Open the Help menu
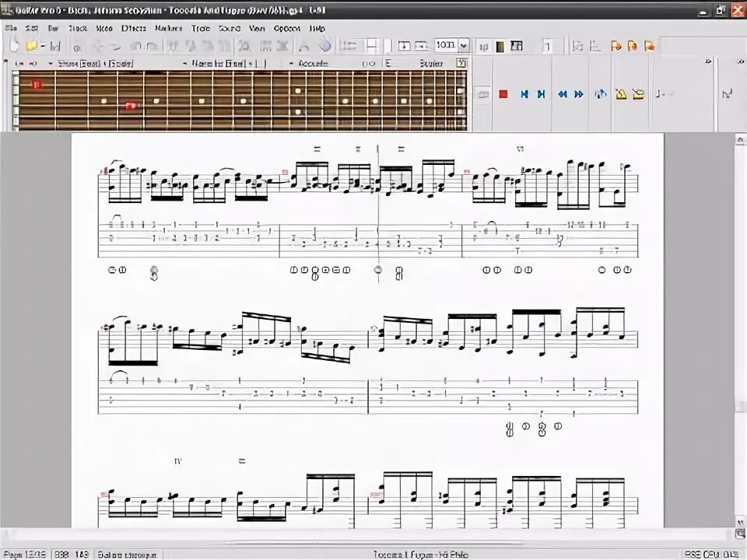 tap(317, 29)
